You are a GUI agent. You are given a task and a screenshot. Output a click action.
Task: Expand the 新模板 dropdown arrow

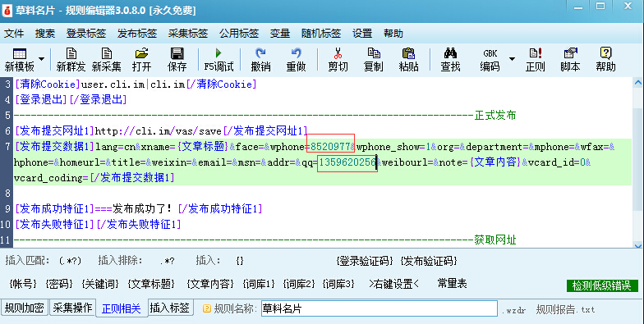41,59
